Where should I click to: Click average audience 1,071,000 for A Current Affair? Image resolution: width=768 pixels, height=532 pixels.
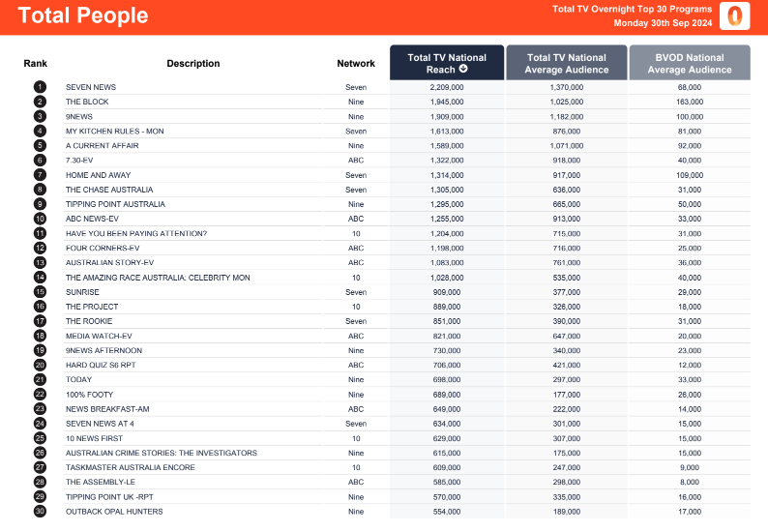567,145
